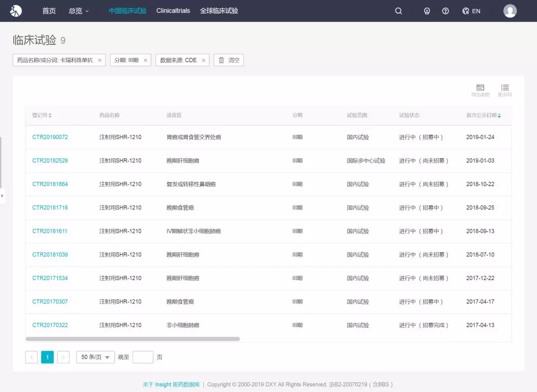The image size is (537, 392).
Task: Click the table's horizontal scrollbar
Action: click(133, 339)
